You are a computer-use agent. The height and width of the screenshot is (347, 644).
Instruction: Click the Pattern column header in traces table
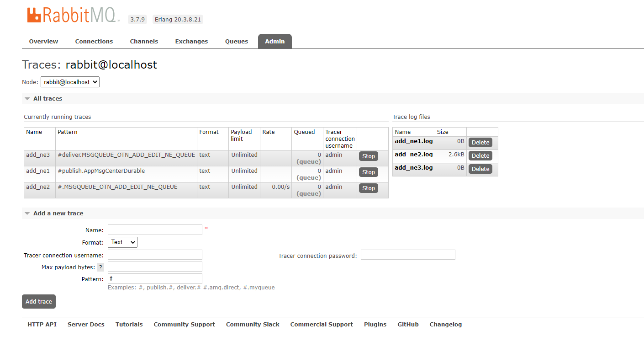[x=127, y=139]
